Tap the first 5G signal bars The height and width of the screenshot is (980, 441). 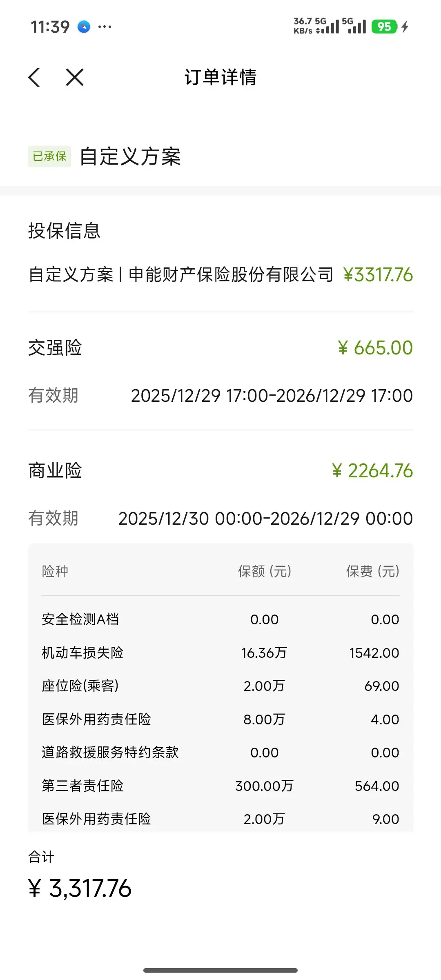329,27
